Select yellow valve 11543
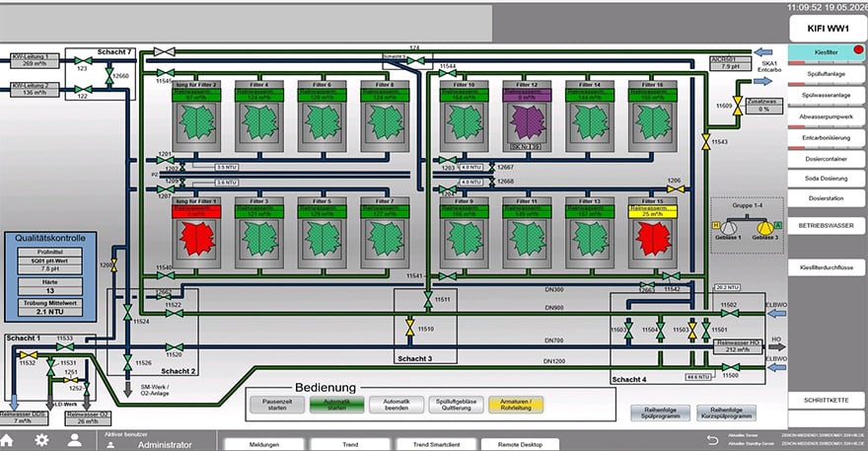Screen dimensions: 868x451 click(705, 142)
